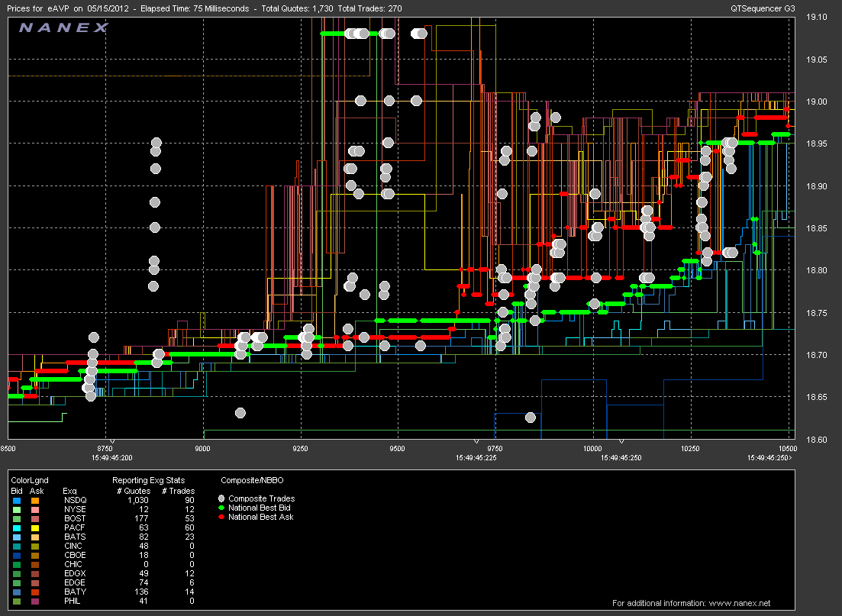
Task: Click the BATY quotes count 136
Action: tap(141, 592)
